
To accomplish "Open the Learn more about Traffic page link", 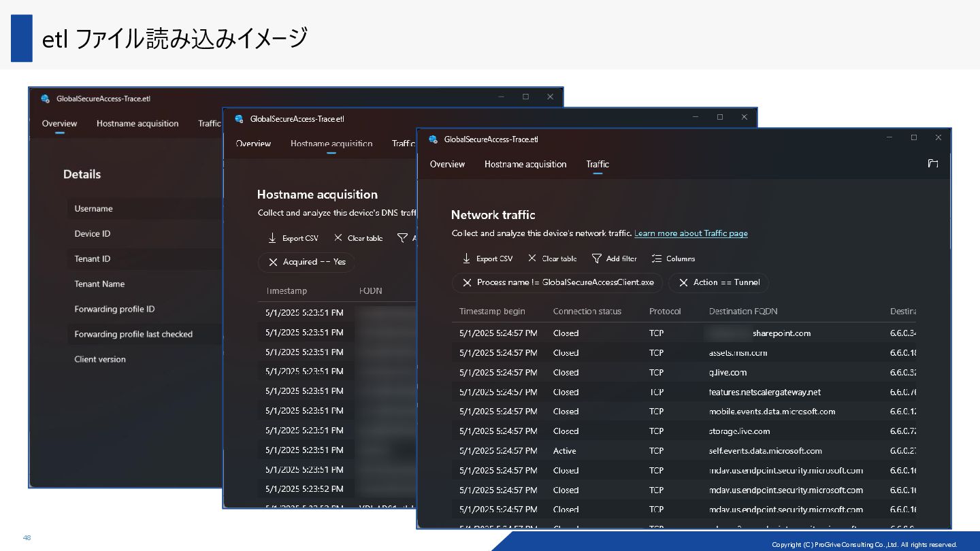I will [x=691, y=233].
